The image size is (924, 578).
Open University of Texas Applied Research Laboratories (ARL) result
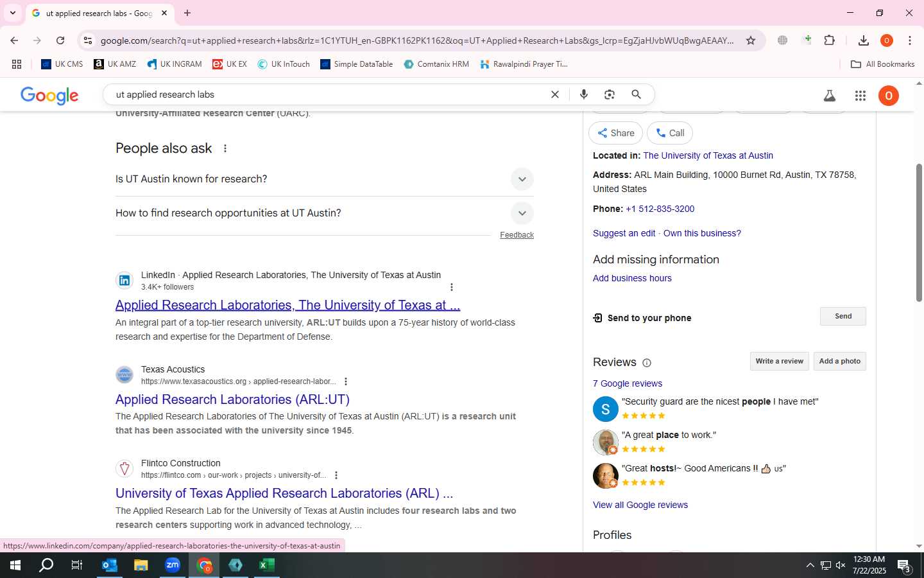pyautogui.click(x=284, y=493)
